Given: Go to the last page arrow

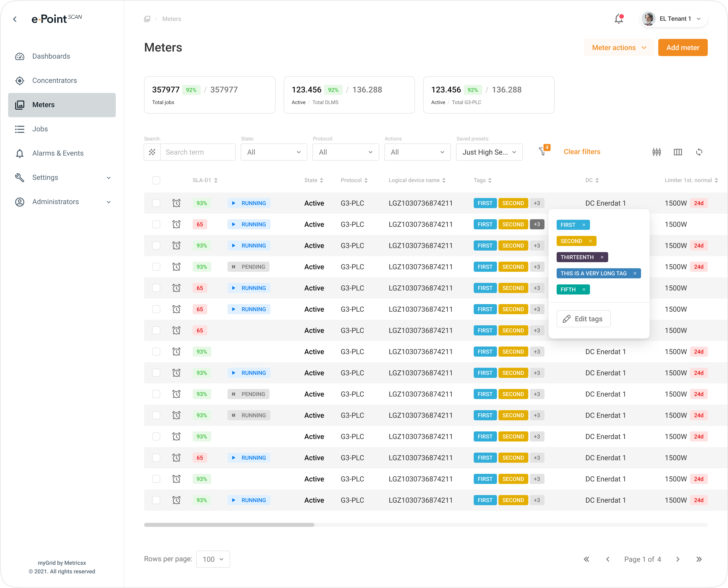Looking at the screenshot, I should pyautogui.click(x=699, y=559).
